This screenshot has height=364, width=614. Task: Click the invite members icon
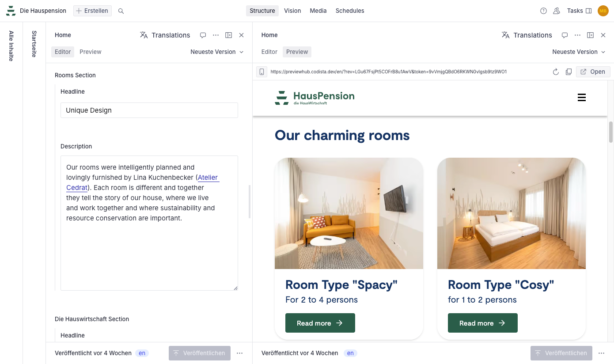click(x=557, y=11)
